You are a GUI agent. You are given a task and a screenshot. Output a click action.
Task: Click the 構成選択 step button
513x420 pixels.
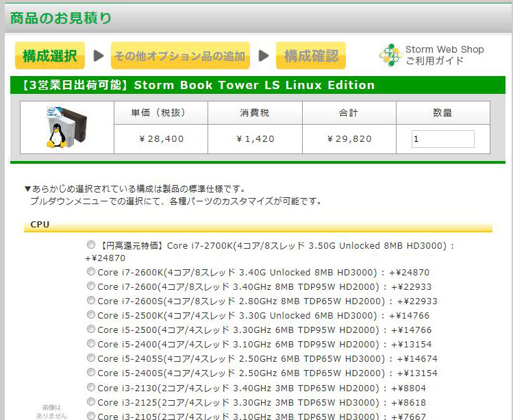point(50,55)
